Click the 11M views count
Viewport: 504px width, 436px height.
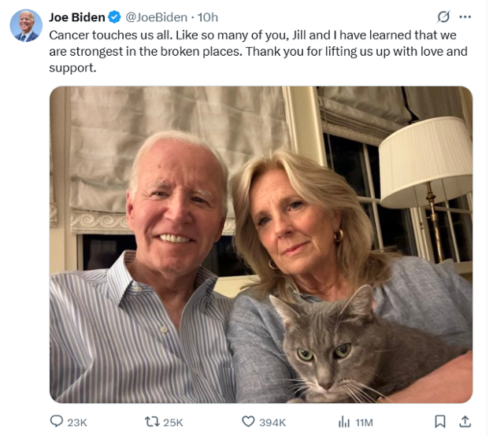coord(364,423)
